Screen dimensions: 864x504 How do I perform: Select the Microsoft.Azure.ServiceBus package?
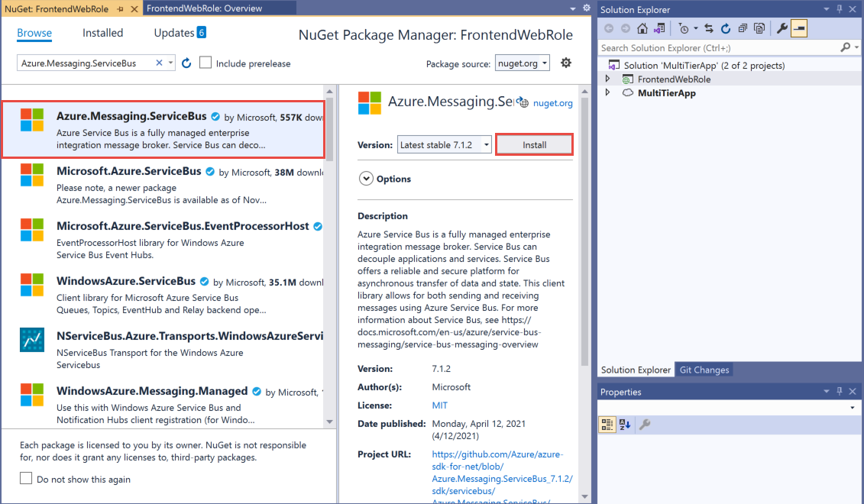coord(163,185)
